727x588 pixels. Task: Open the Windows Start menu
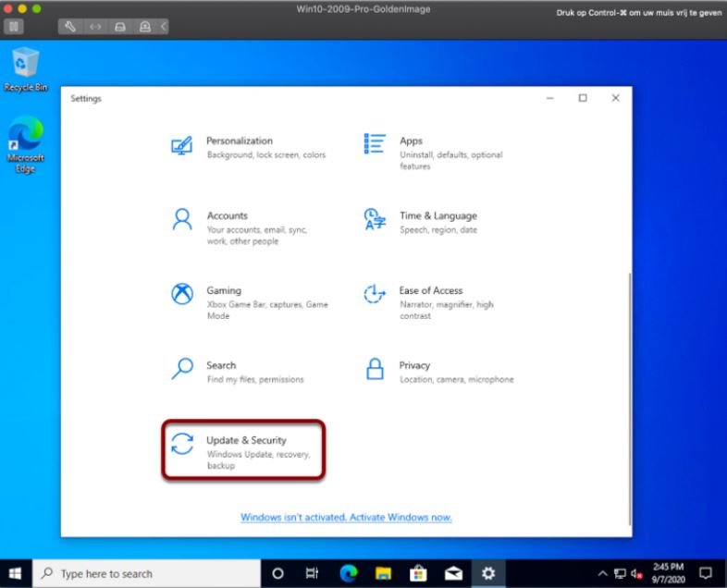click(x=16, y=573)
